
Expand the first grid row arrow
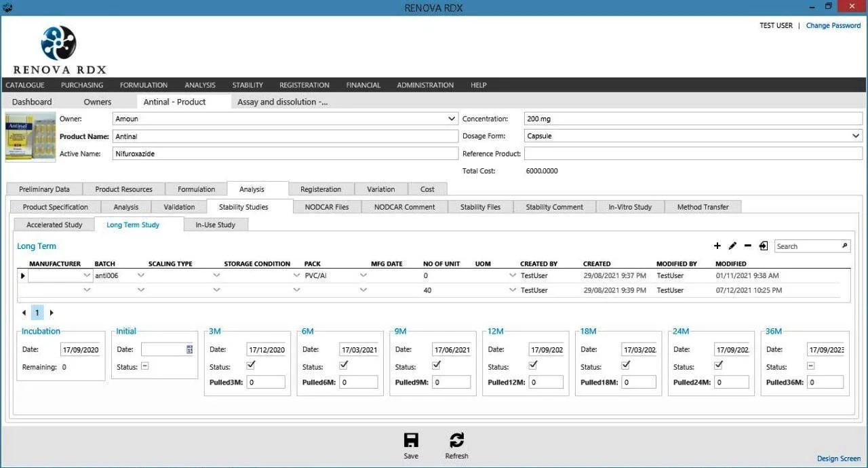pyautogui.click(x=22, y=275)
